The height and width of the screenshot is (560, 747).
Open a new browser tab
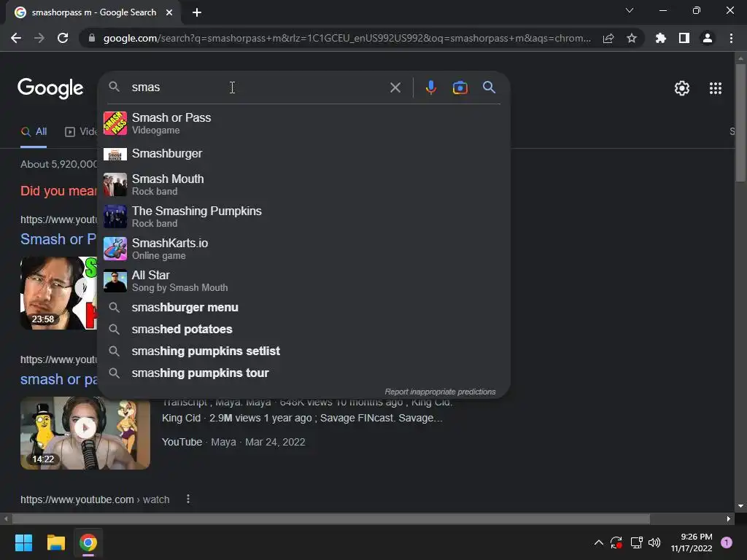click(197, 12)
